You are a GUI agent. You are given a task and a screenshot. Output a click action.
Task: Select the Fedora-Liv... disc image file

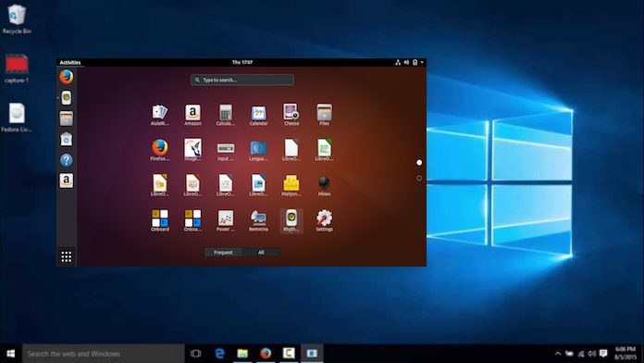click(x=17, y=118)
